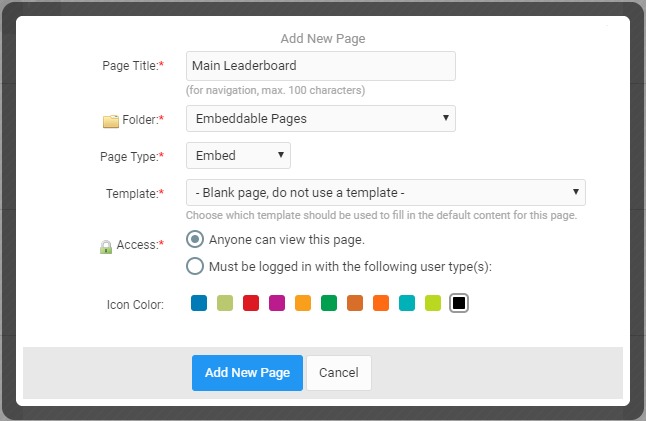Select the teal icon color swatch
Image resolution: width=646 pixels, height=421 pixels.
pos(407,303)
